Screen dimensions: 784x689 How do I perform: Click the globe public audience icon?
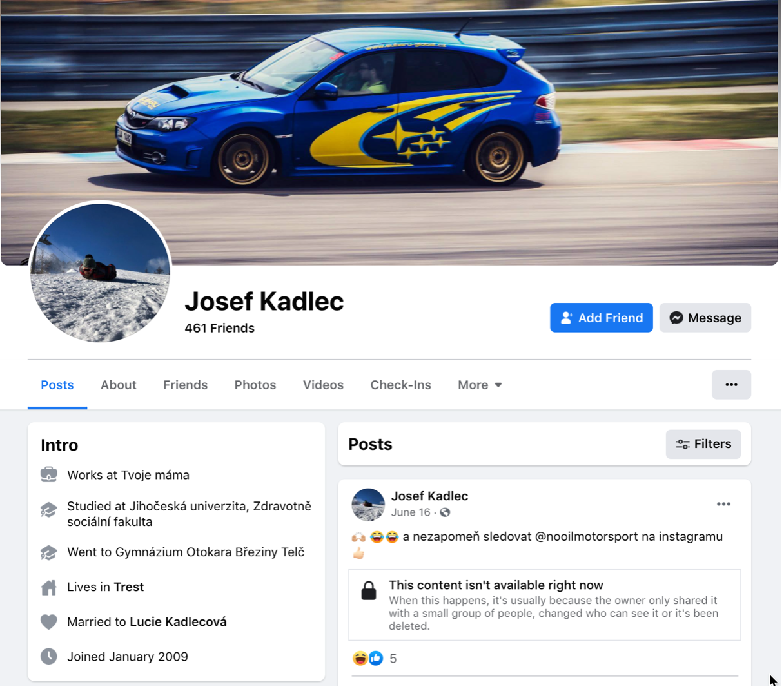pyautogui.click(x=445, y=512)
